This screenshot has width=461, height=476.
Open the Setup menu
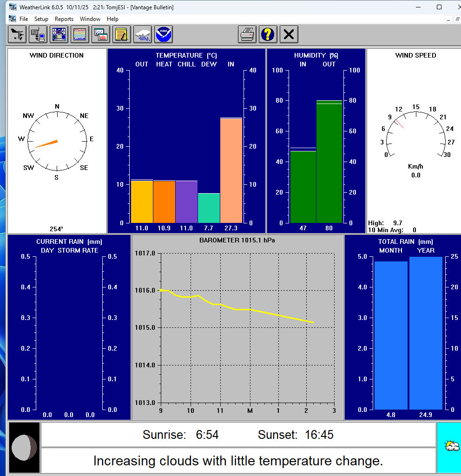click(41, 19)
